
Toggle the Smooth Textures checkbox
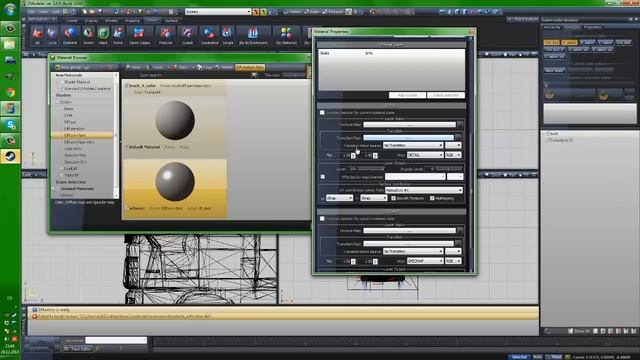click(x=393, y=198)
